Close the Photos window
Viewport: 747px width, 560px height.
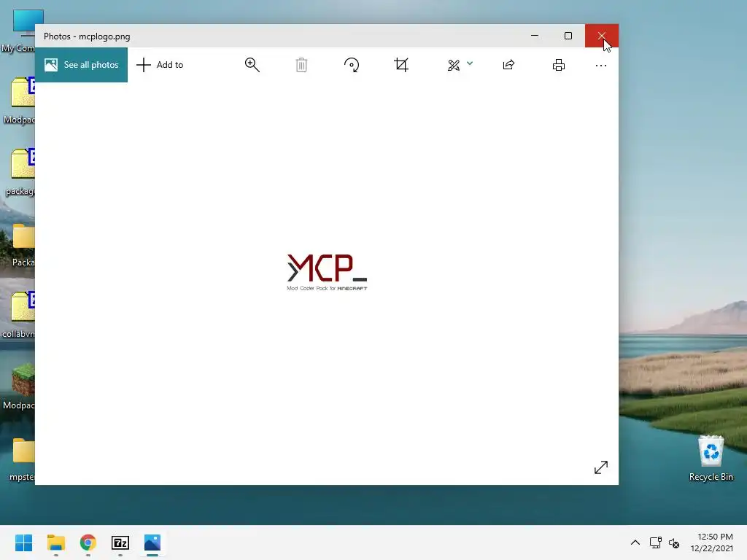(602, 36)
